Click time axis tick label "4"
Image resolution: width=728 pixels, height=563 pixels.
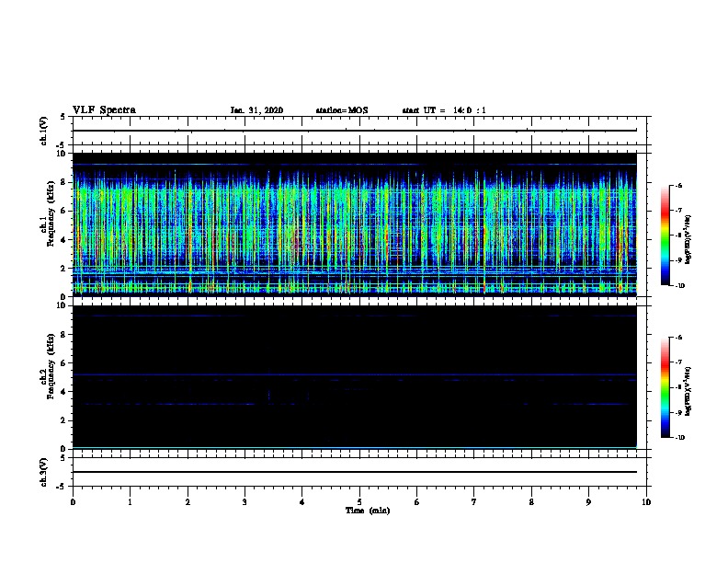coord(302,502)
